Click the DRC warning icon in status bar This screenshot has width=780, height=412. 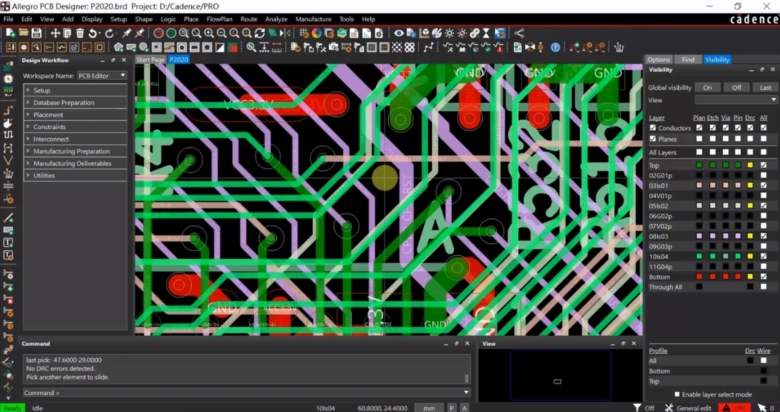pyautogui.click(x=734, y=408)
